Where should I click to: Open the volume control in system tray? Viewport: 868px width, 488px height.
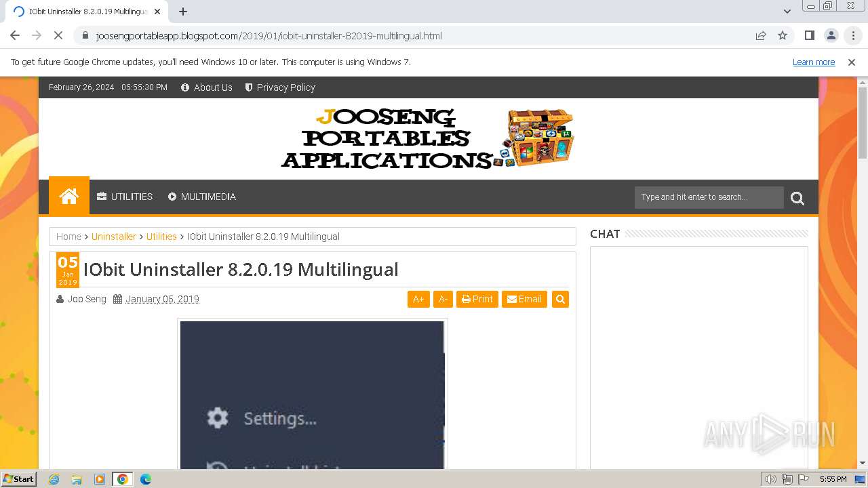(771, 479)
